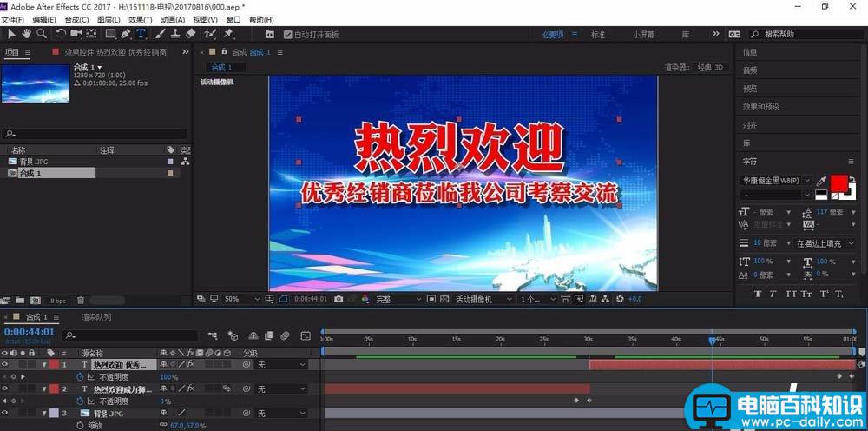Toggle stopwatch for layer 1 不透明度
The height and width of the screenshot is (431, 868).
pyautogui.click(x=80, y=377)
